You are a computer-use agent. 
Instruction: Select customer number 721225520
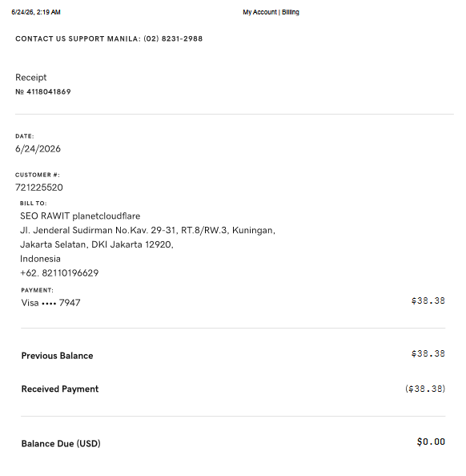39,188
